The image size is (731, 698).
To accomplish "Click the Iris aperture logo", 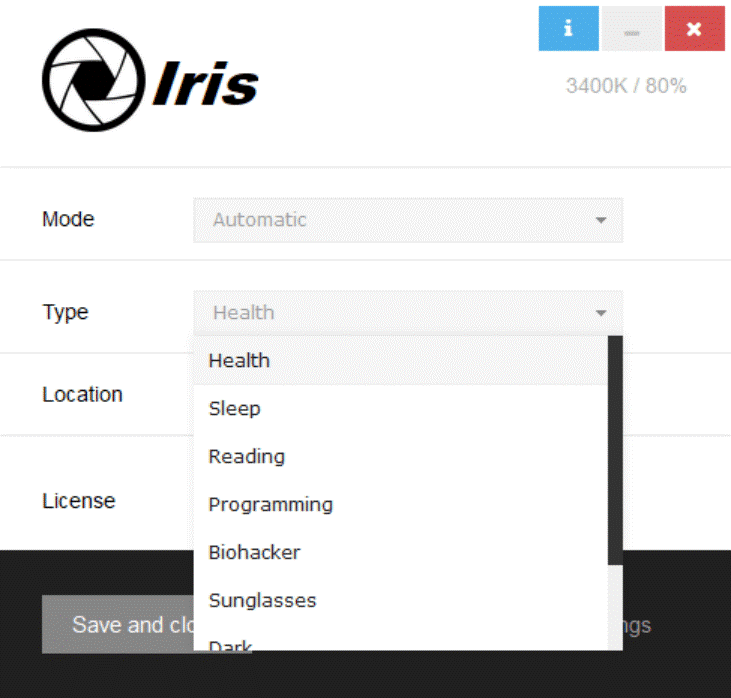I will (93, 80).
